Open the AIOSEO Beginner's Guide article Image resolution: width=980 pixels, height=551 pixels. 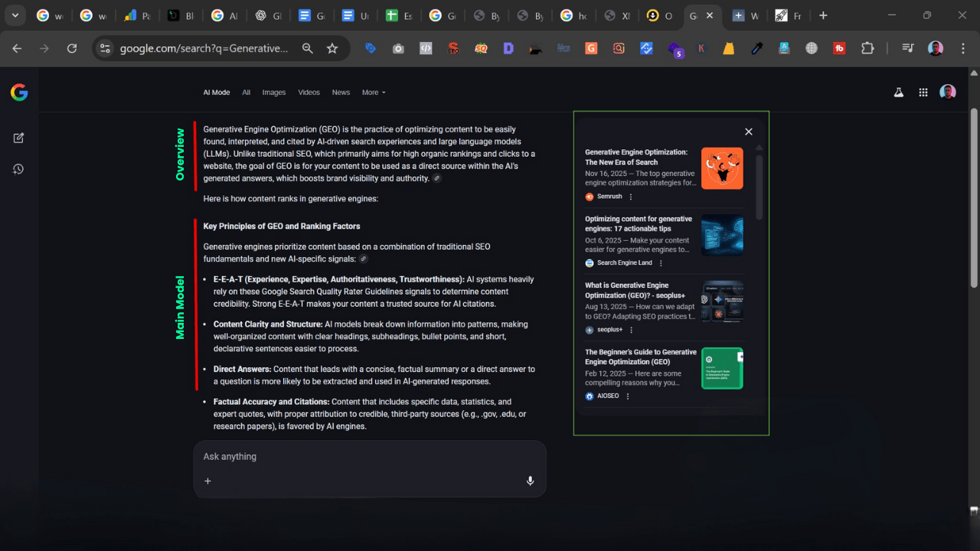tap(642, 357)
